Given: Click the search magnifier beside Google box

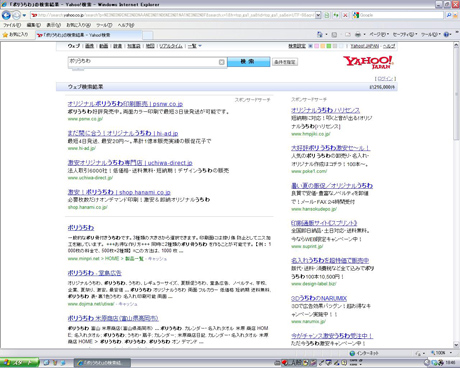Looking at the screenshot, I should pyautogui.click(x=449, y=15).
